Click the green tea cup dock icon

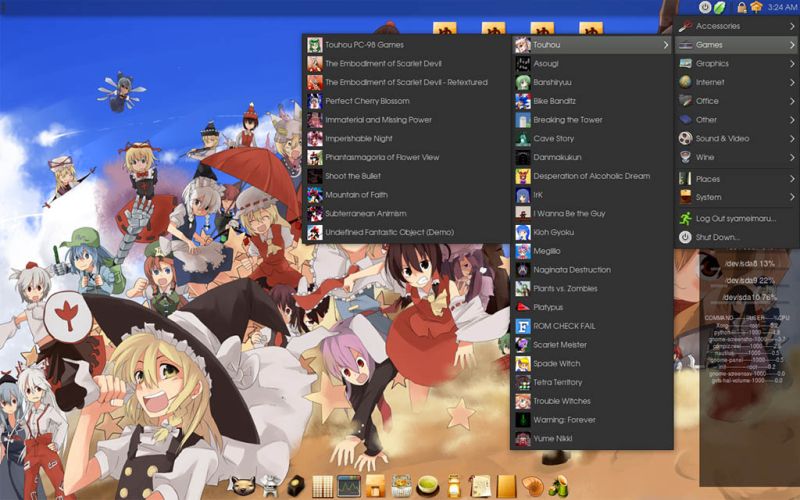(x=428, y=486)
